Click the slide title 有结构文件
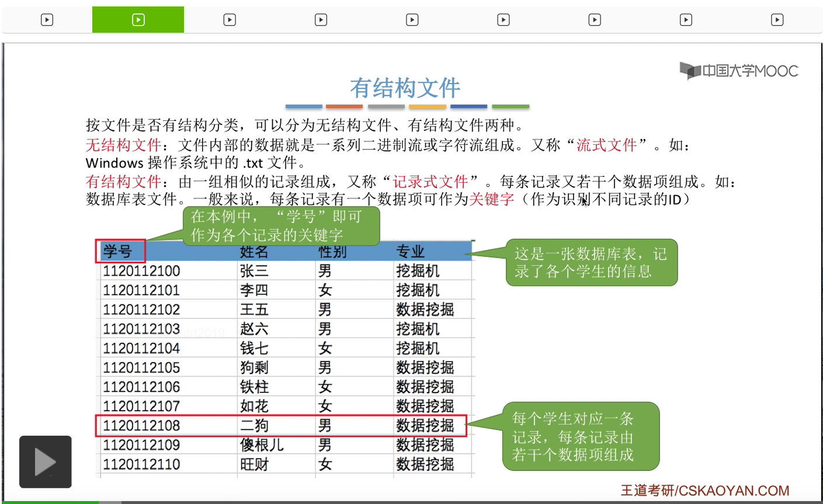This screenshot has width=823, height=504. [405, 88]
